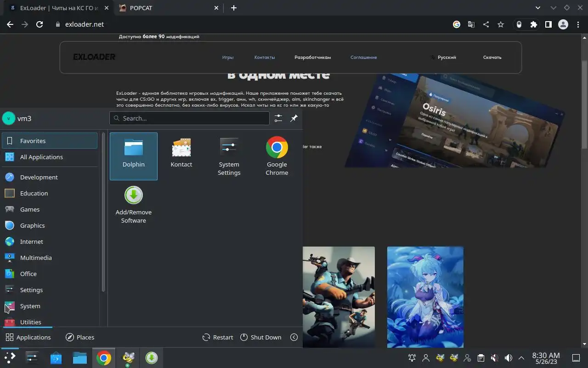Viewport: 588px width, 368px height.
Task: View site information lock icon
Action: 58,24
